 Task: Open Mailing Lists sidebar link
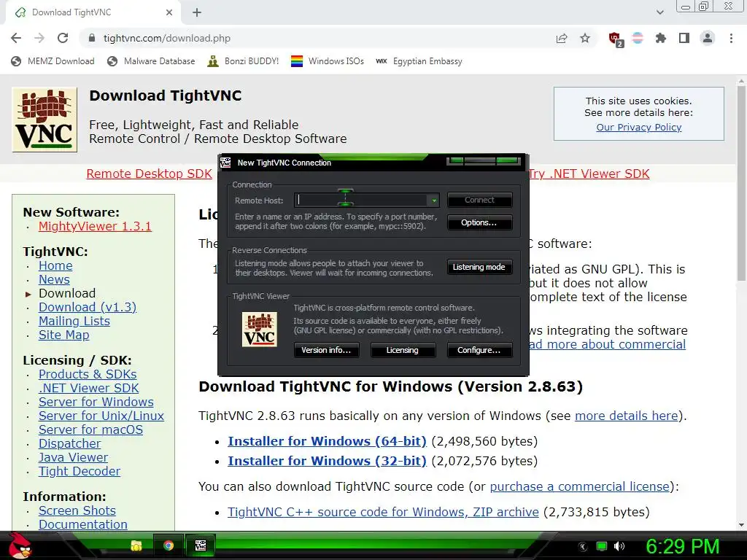click(74, 321)
